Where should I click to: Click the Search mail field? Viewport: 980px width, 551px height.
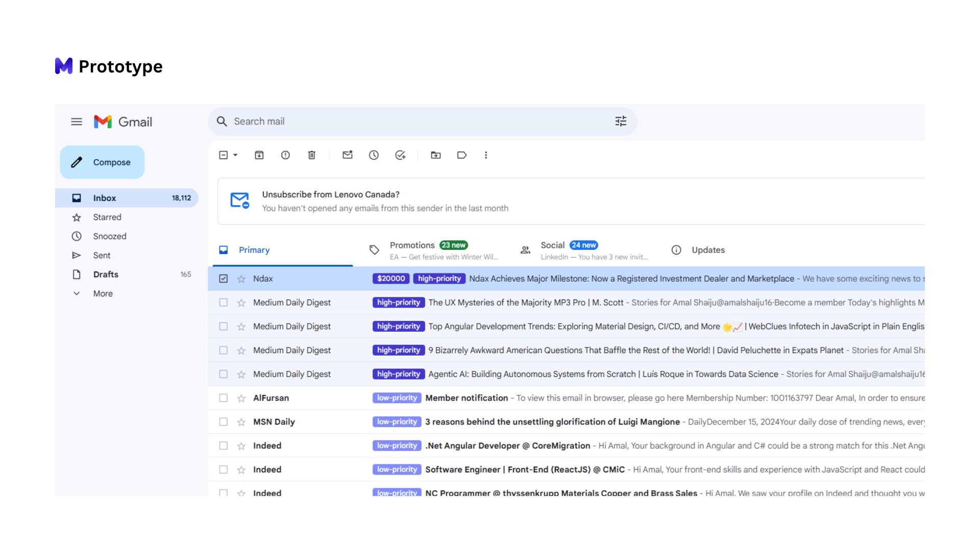pos(408,121)
